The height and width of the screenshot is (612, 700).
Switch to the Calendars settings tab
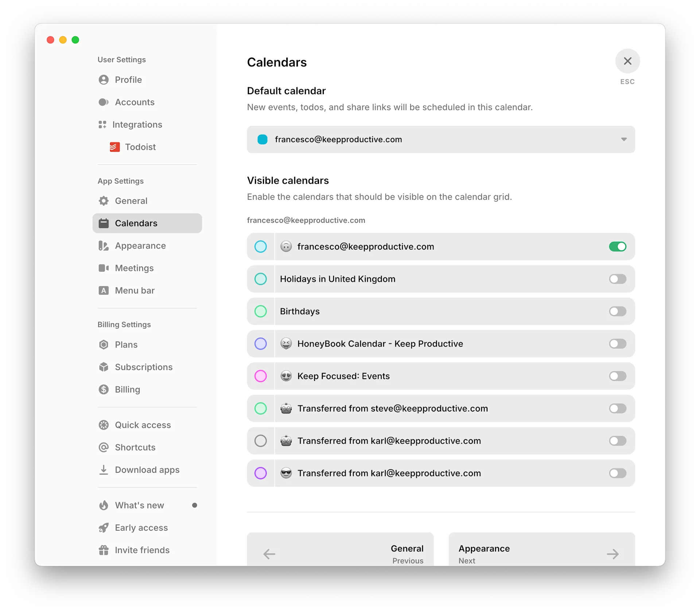click(x=136, y=223)
